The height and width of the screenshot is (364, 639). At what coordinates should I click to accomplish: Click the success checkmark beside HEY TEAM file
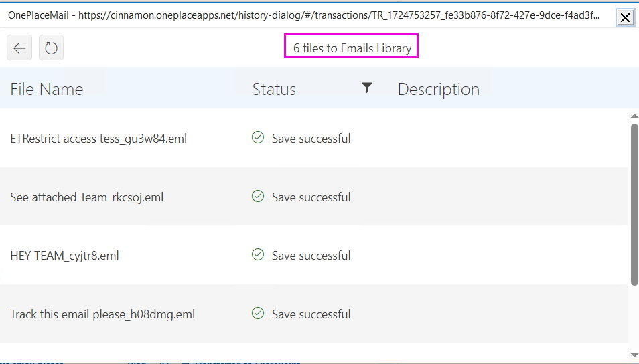tap(257, 255)
